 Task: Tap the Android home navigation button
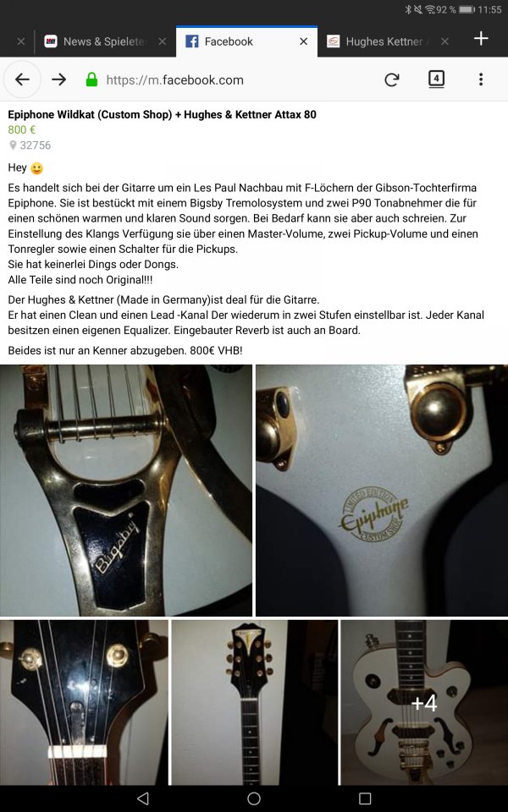(254, 798)
